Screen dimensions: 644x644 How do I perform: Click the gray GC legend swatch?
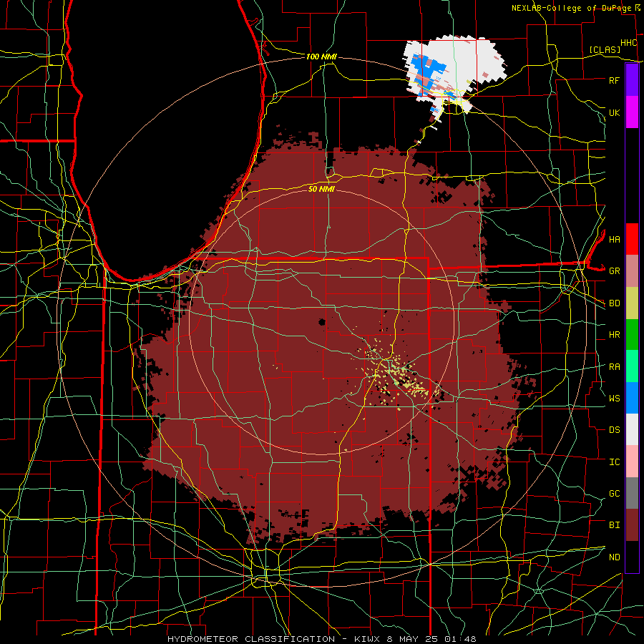coord(632,493)
